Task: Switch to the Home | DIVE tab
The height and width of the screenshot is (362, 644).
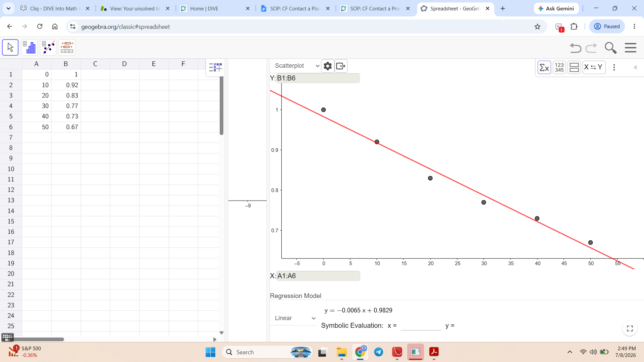Action: pos(215,8)
